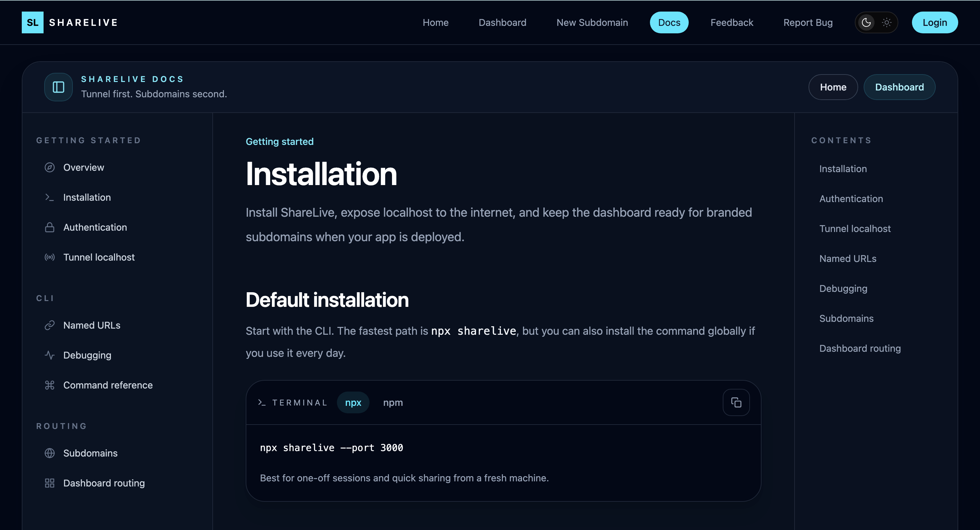
Task: Open Installation in the docs sidebar
Action: click(x=117, y=197)
